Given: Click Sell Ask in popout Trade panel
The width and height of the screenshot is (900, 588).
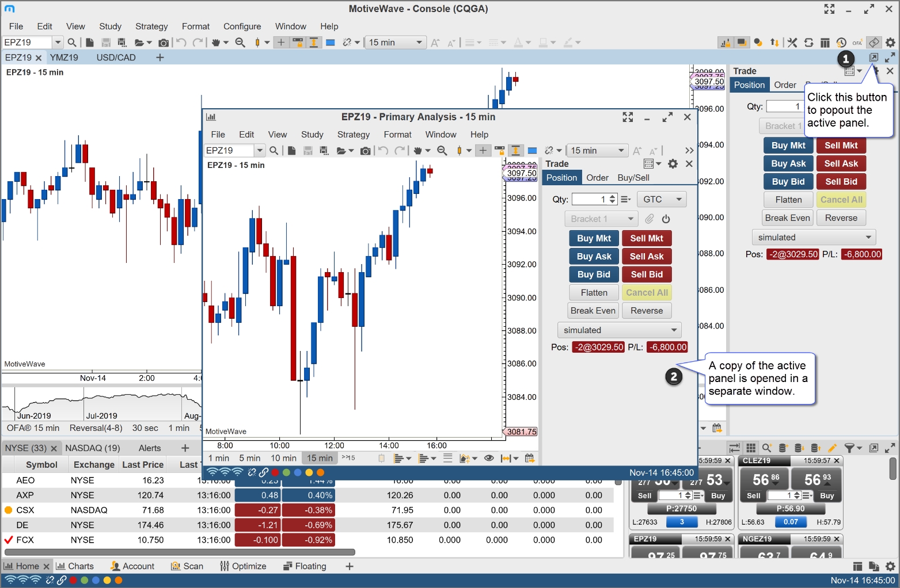Looking at the screenshot, I should point(647,257).
